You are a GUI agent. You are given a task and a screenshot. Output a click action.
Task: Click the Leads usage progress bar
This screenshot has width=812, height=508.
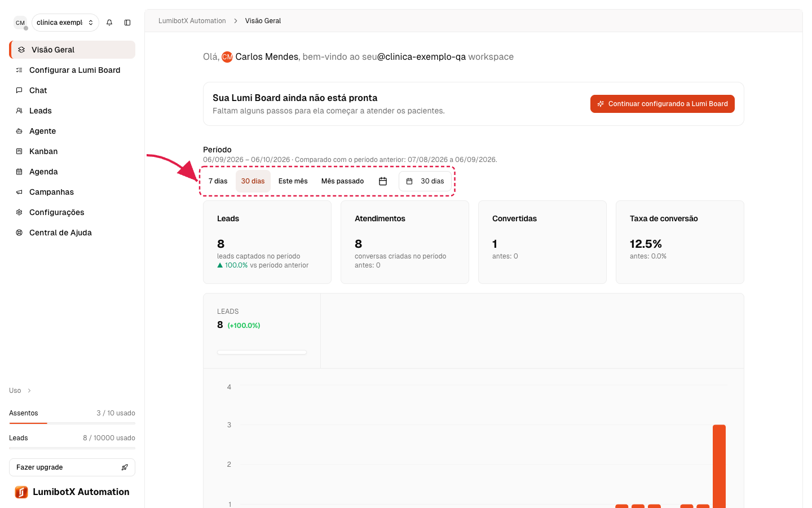click(72, 448)
